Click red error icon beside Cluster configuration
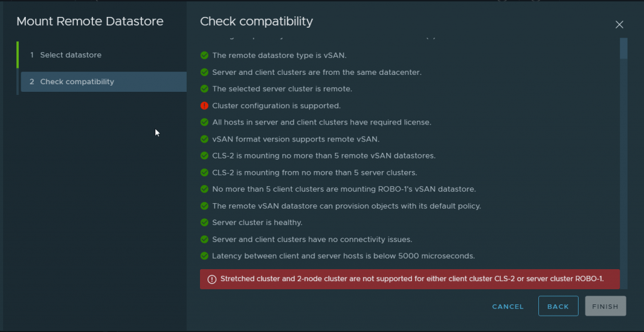Viewport: 644px width, 332px height. (x=204, y=106)
